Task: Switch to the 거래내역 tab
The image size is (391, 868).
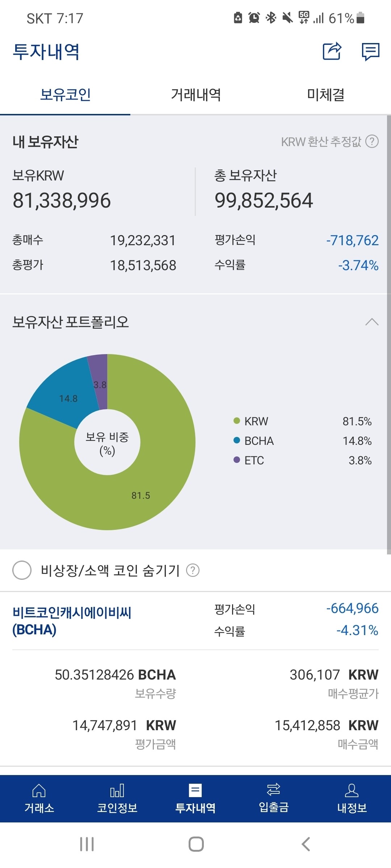Action: click(x=195, y=95)
